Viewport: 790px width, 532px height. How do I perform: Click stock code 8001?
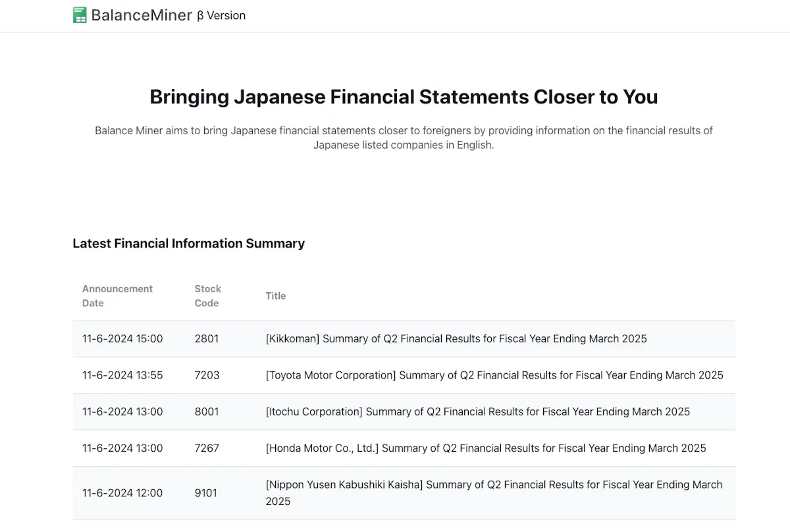click(x=207, y=412)
